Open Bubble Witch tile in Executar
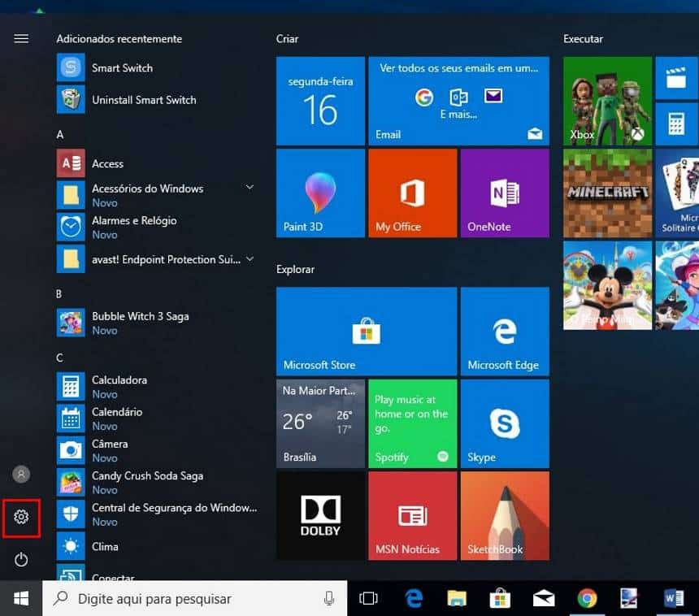This screenshot has height=616, width=699. [x=677, y=285]
